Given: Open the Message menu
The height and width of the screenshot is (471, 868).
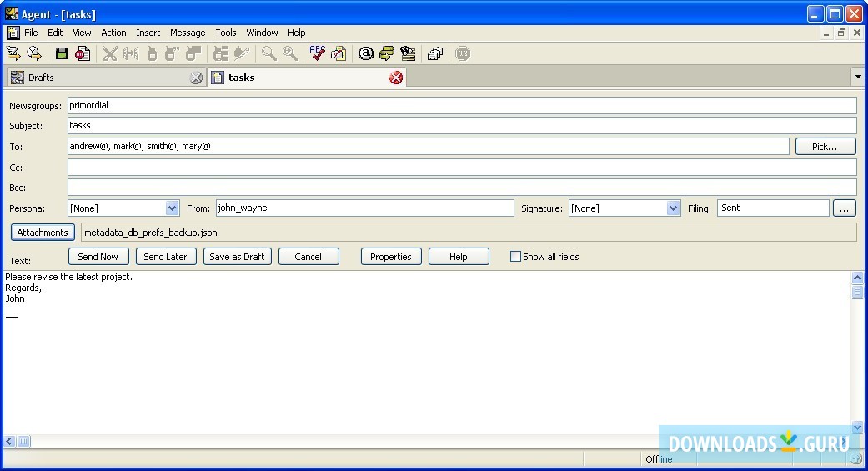Looking at the screenshot, I should (x=188, y=33).
